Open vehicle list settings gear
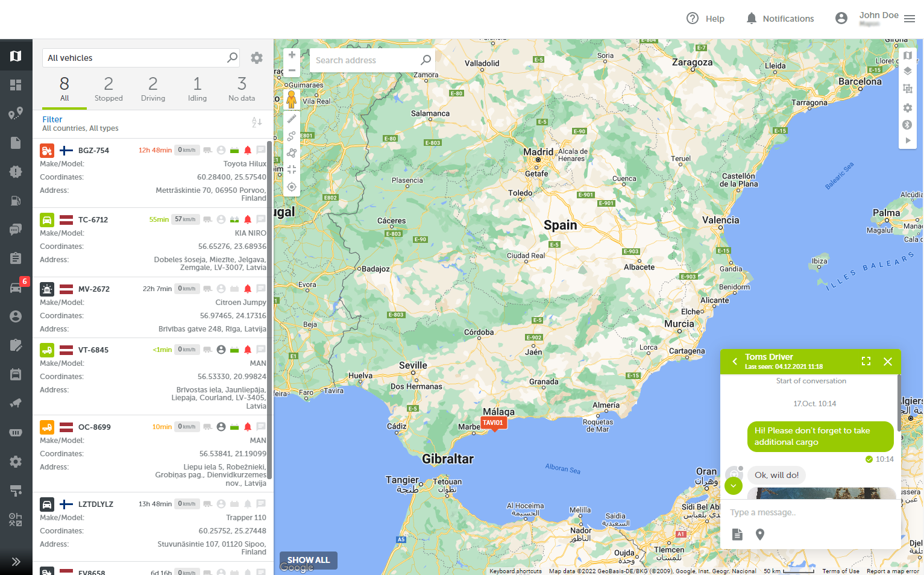 (x=257, y=58)
